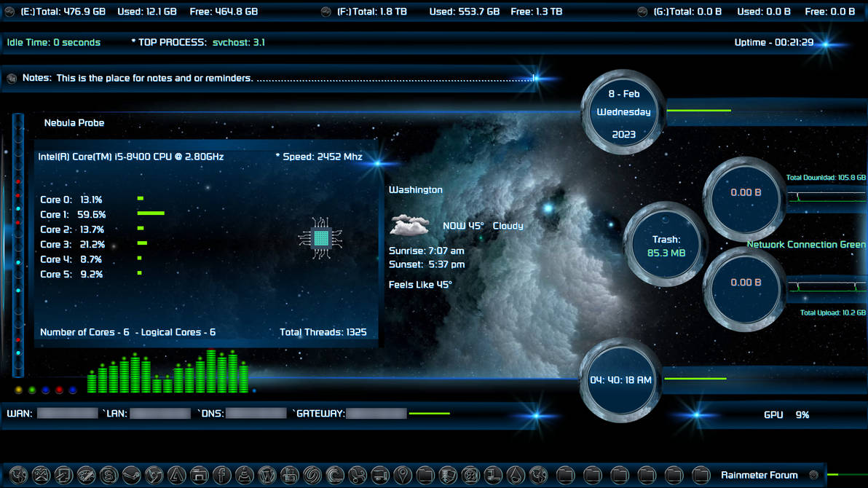Viewport: 868px width, 488px height.
Task: Click the cloudy weather icon near Washington
Action: pyautogui.click(x=409, y=224)
